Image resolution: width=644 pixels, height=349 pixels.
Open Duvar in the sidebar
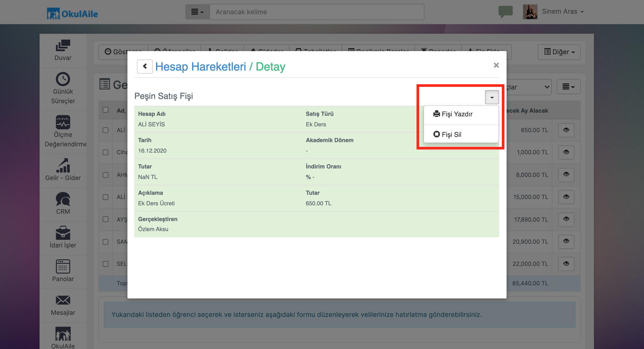click(x=63, y=51)
